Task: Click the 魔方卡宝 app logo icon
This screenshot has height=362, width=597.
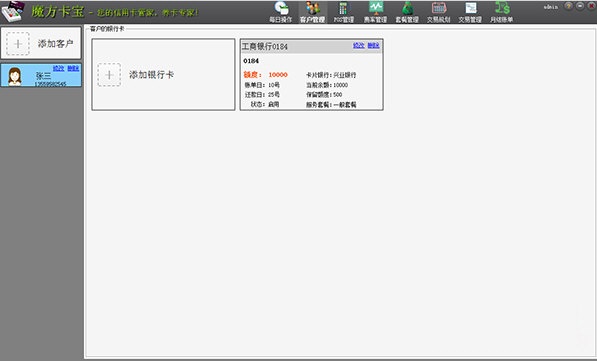Action: click(13, 11)
